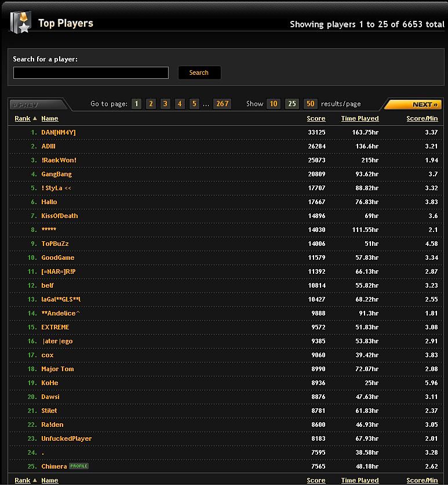Open player ADIII profile
Image resolution: width=448 pixels, height=486 pixels.
point(48,146)
